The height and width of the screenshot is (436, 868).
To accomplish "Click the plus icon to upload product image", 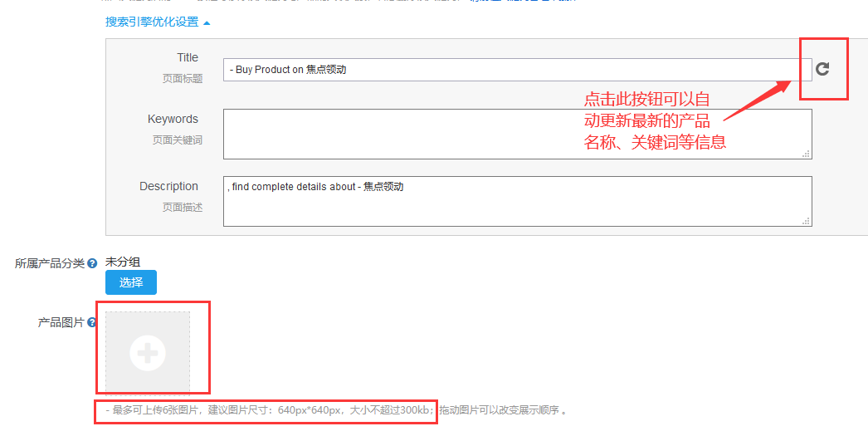I will 148,354.
